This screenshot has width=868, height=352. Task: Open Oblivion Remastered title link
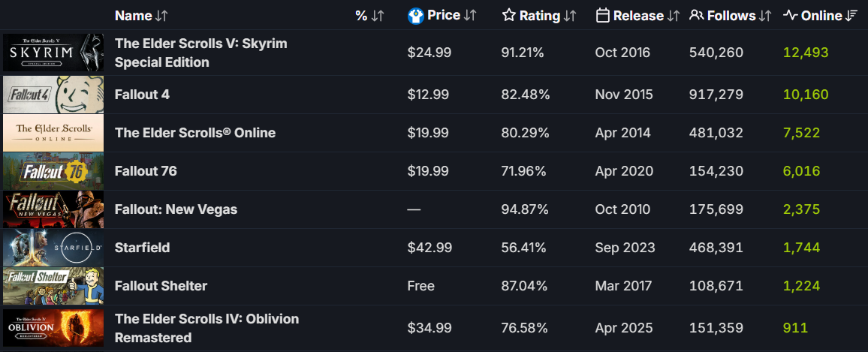206,328
